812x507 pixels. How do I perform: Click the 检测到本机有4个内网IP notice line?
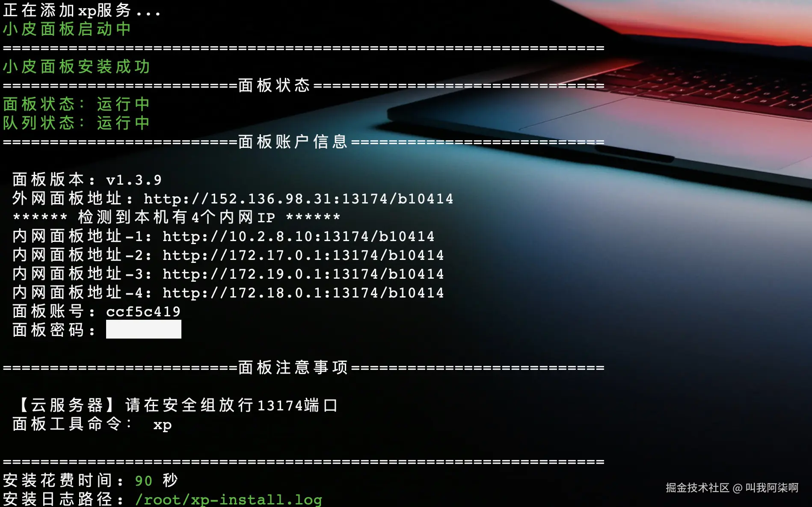(x=176, y=217)
